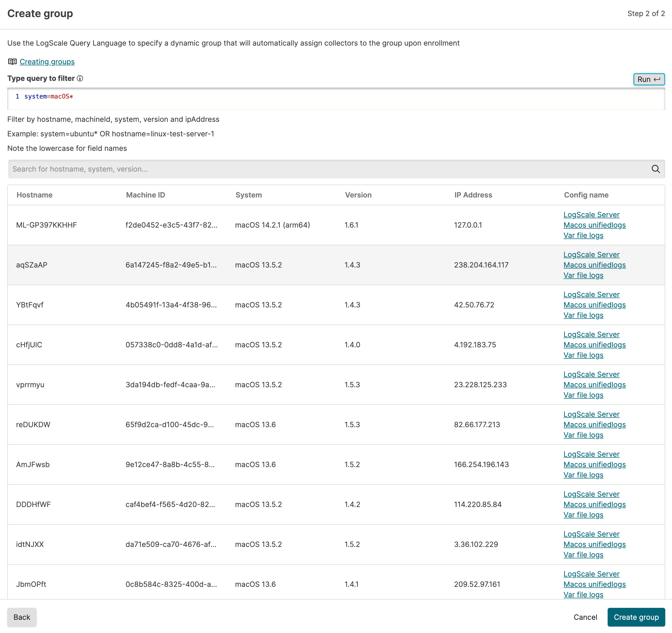
Task: Click the Version column header
Action: coord(358,195)
